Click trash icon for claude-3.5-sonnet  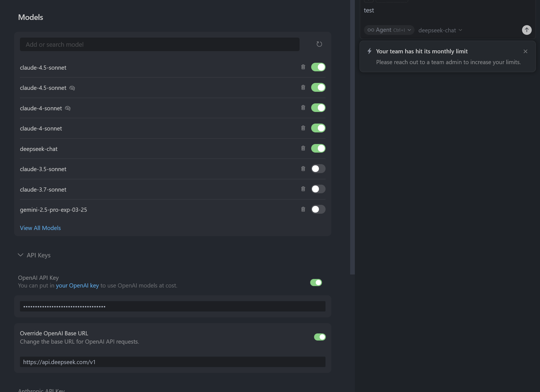303,169
